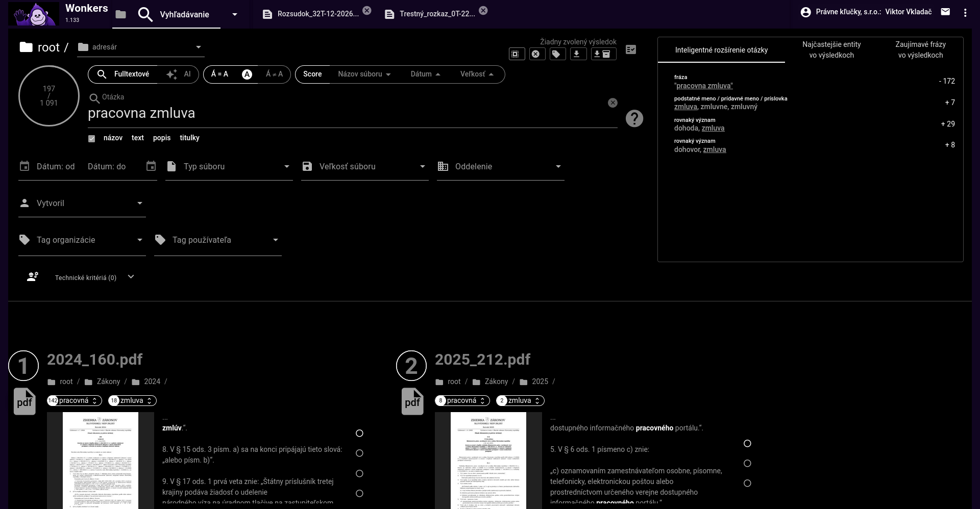Toggle the results checklist view icon
The width and height of the screenshot is (980, 509).
click(x=631, y=49)
